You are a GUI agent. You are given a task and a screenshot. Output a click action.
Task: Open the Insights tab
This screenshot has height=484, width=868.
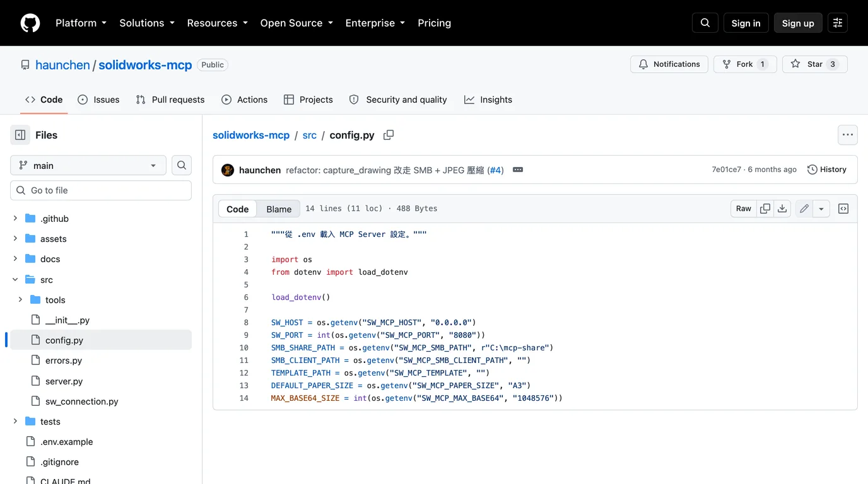(488, 100)
